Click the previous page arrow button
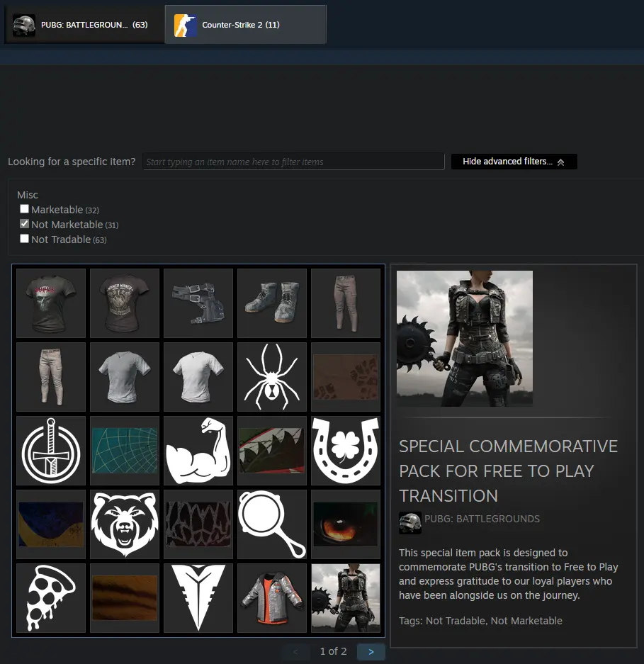Viewport: 644px width, 664px height. point(296,651)
